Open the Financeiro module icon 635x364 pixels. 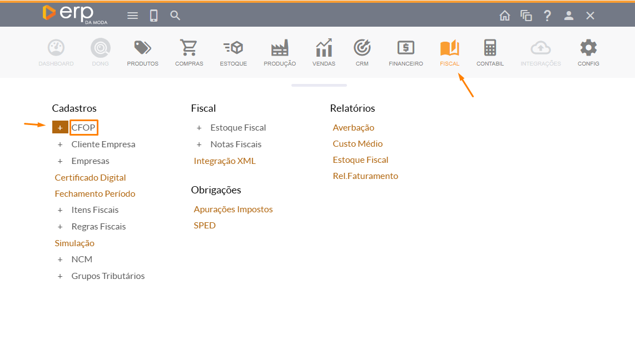click(x=405, y=49)
